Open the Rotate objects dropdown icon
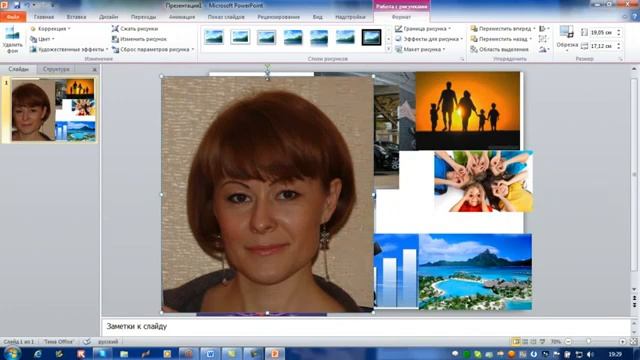Screen dimensions: 640x360 (x=544, y=49)
